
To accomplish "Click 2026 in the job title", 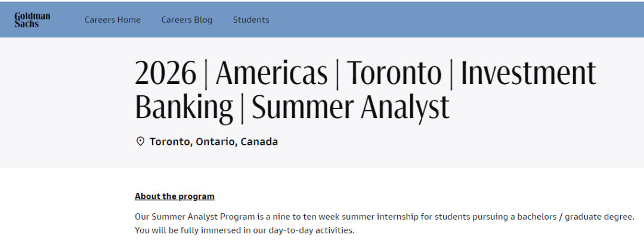I will (166, 73).
